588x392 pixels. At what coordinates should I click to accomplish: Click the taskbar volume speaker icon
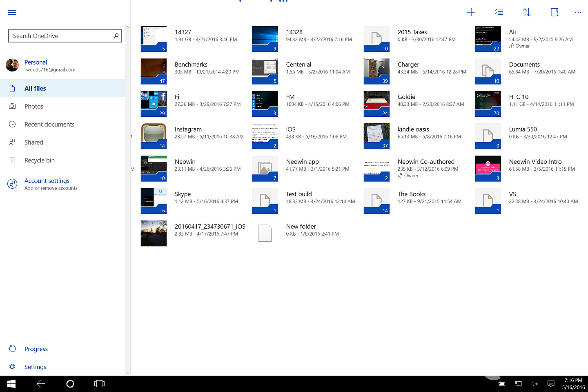tap(535, 384)
